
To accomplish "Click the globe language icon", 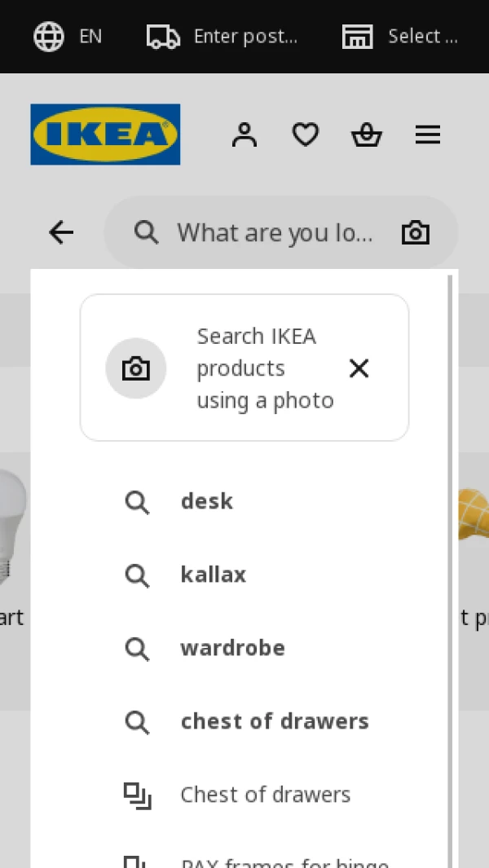I will pos(49,36).
